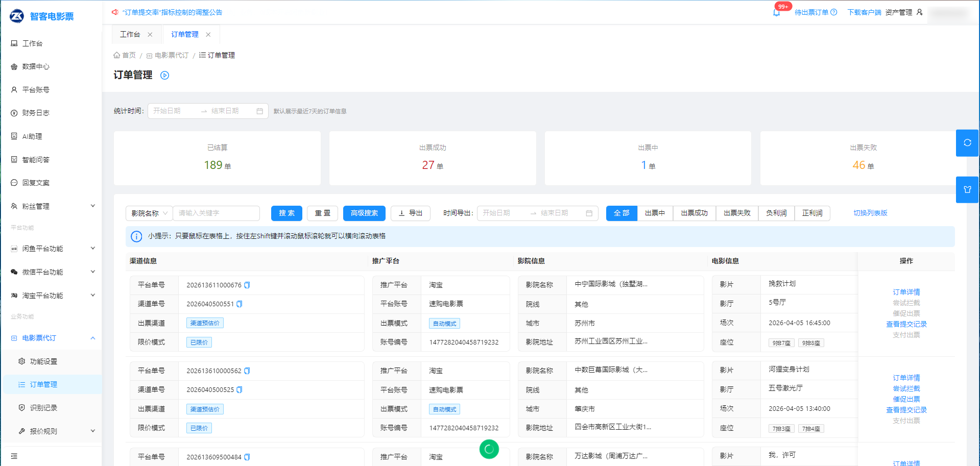Click the play tutorial icon beside 订单管理 title
The height and width of the screenshot is (466, 980).
[164, 76]
